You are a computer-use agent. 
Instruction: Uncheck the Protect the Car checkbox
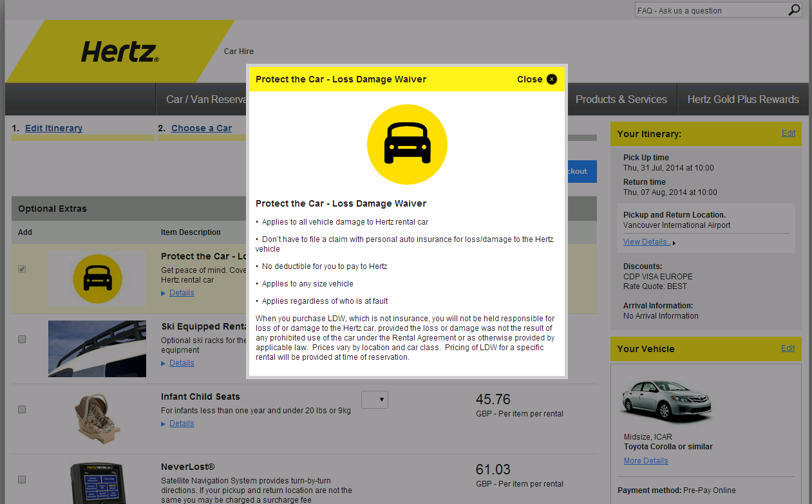[x=22, y=269]
